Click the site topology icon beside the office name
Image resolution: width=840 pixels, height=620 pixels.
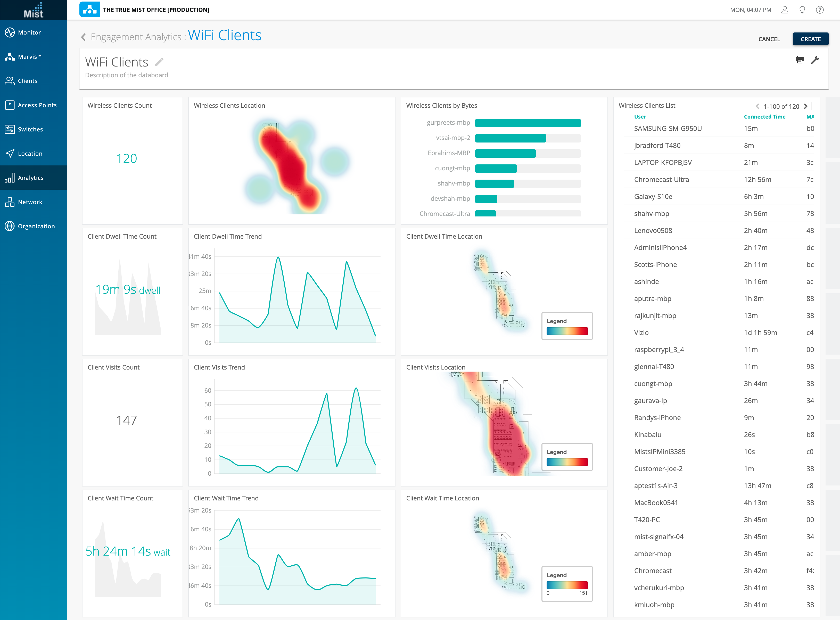[x=89, y=10]
